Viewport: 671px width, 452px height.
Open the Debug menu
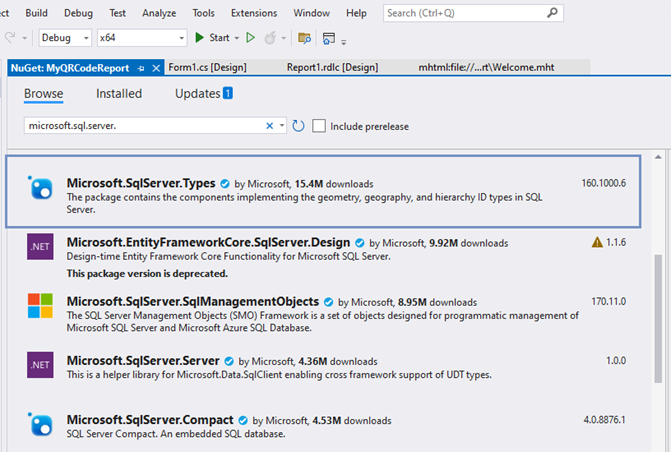(x=78, y=13)
